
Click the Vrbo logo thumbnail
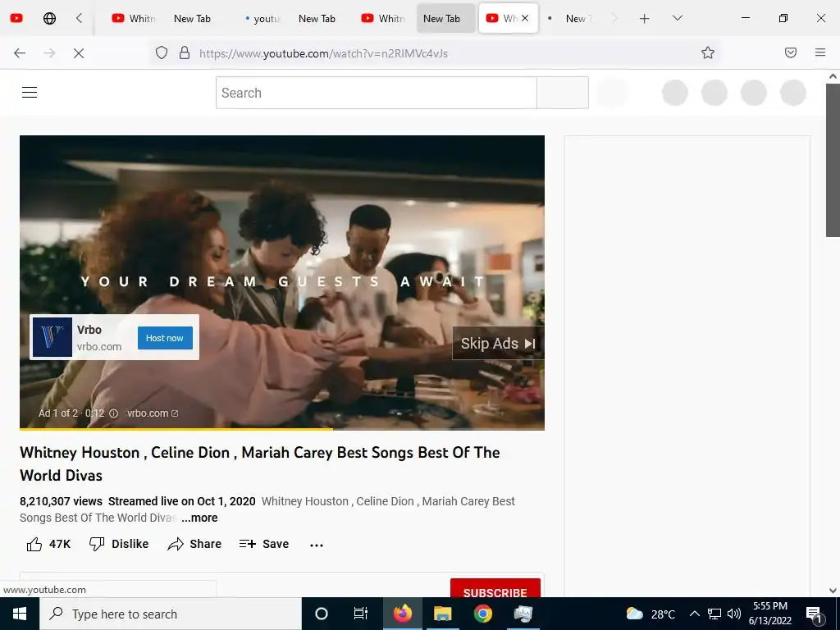[52, 337]
